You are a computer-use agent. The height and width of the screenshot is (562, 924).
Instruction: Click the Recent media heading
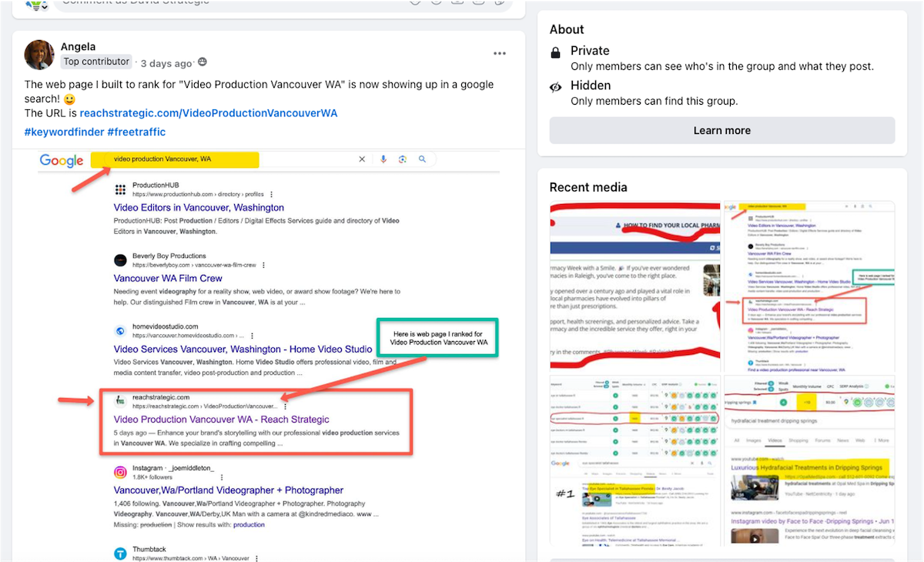pyautogui.click(x=588, y=187)
